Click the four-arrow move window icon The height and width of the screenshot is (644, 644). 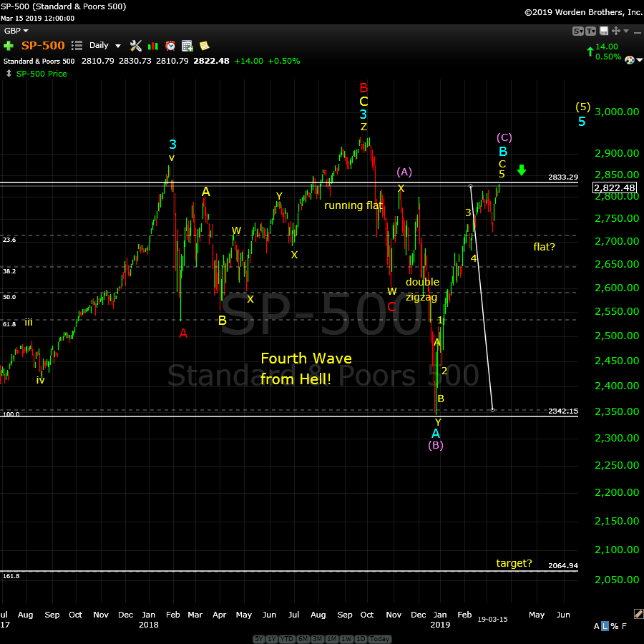pos(615,31)
